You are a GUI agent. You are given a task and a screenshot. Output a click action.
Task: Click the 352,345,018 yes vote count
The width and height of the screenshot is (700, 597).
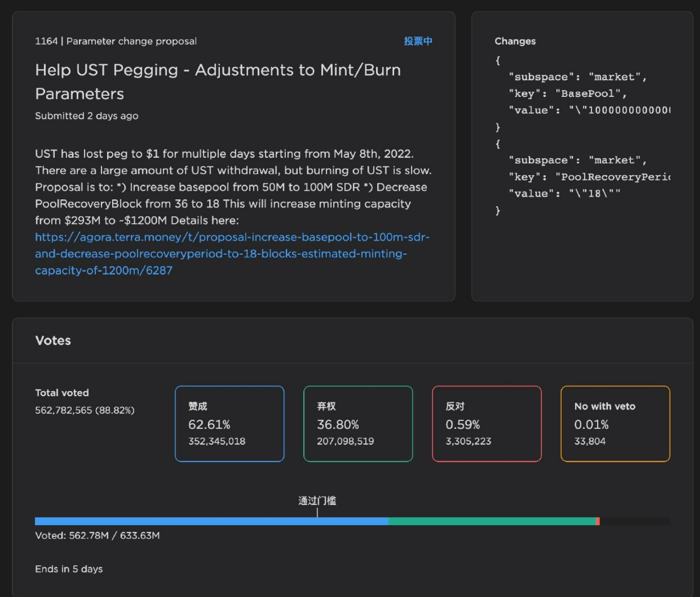point(217,441)
